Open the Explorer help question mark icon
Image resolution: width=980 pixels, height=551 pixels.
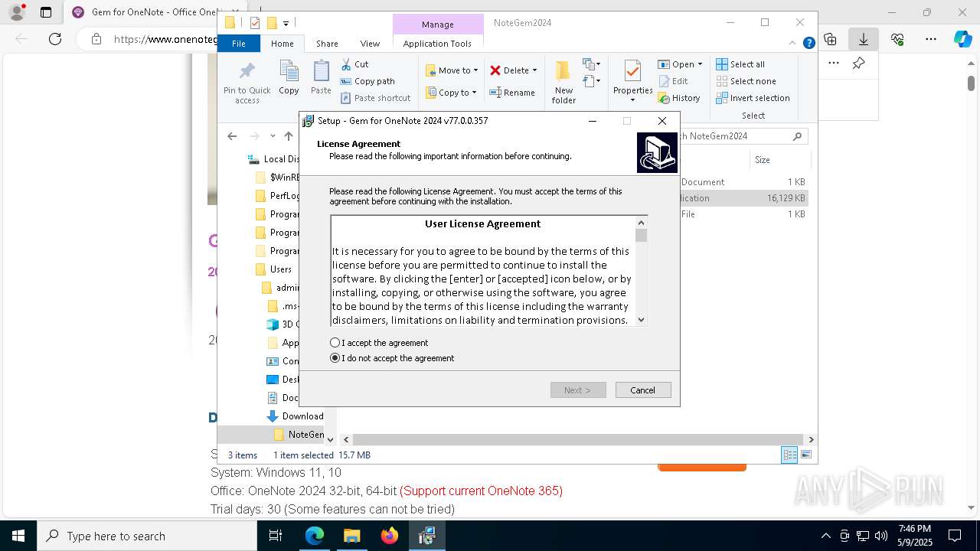pos(808,44)
